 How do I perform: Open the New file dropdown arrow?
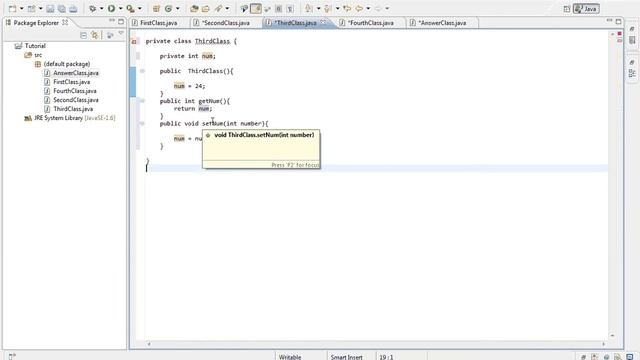(21, 9)
